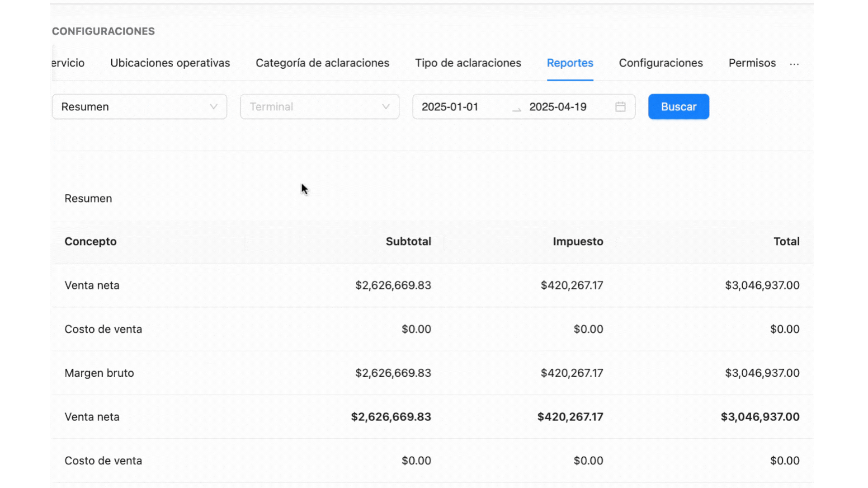The width and height of the screenshot is (868, 488).
Task: Click the calendar icon in date range
Action: click(x=620, y=107)
